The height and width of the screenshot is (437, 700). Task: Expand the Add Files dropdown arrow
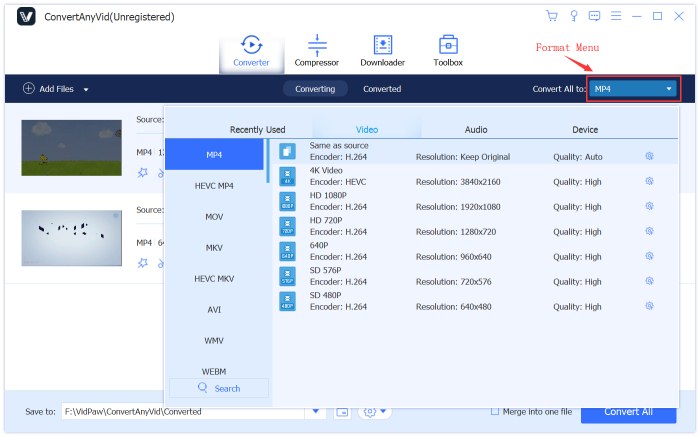pyautogui.click(x=86, y=89)
